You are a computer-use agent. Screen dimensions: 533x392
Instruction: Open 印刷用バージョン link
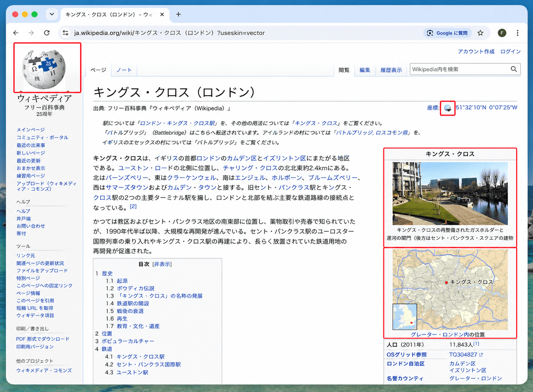(35, 347)
